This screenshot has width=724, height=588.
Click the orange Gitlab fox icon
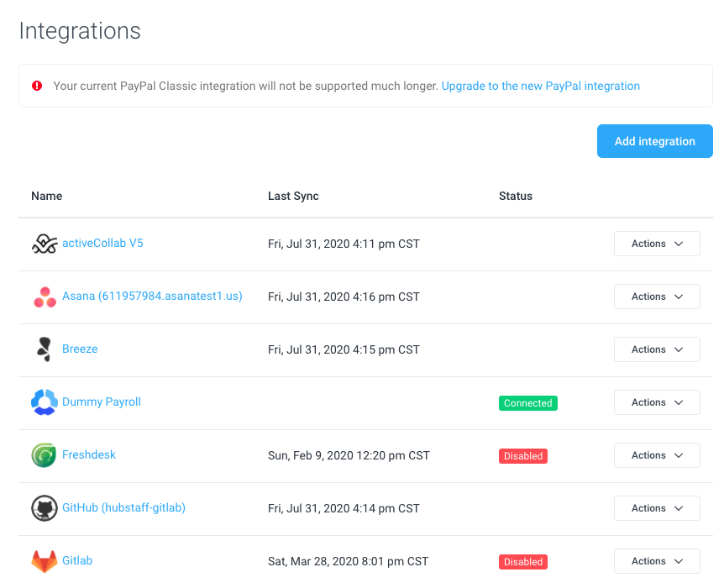(x=45, y=561)
